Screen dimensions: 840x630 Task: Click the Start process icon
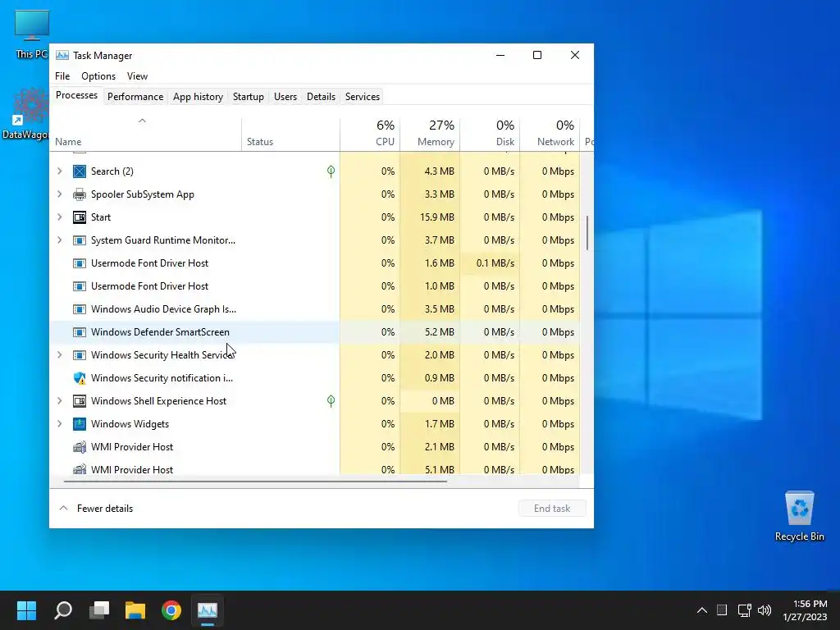80,217
